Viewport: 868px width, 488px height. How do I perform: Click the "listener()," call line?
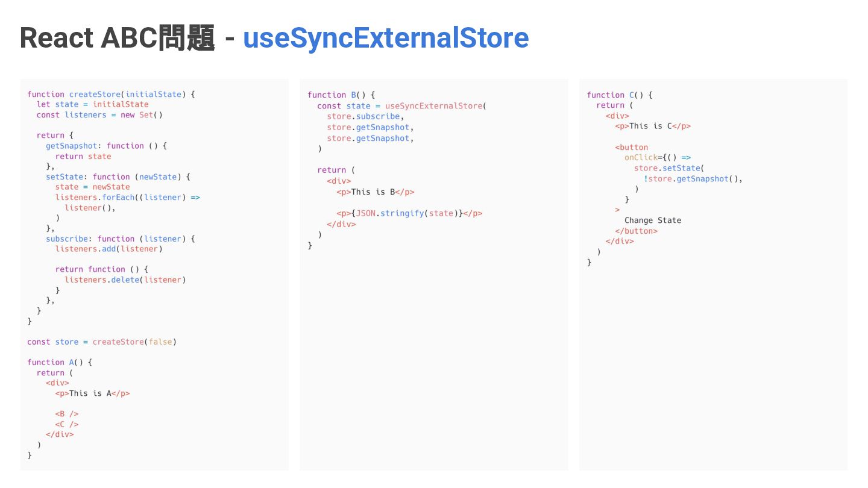pyautogui.click(x=90, y=207)
